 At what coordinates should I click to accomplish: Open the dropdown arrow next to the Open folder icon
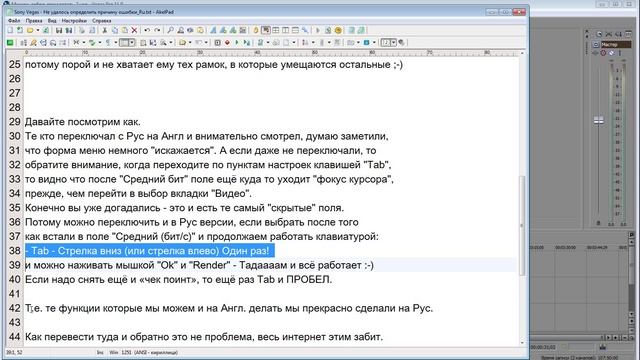(38, 30)
